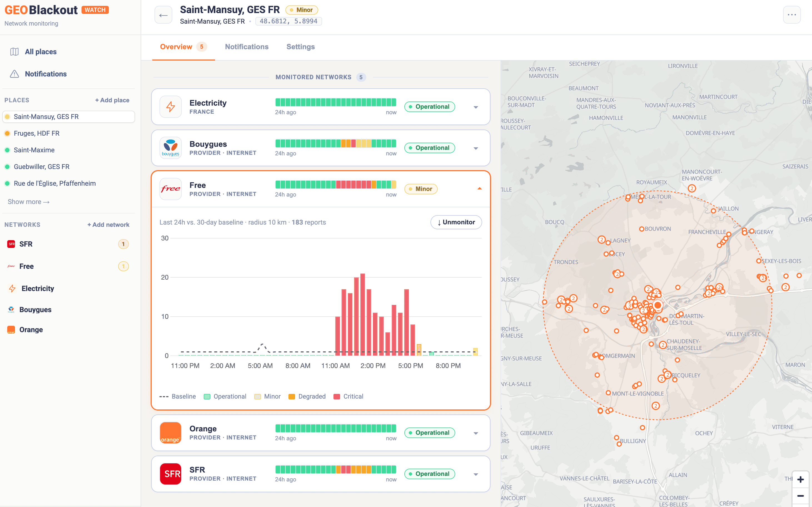
Task: Expand the Electricity network card
Action: 475,107
